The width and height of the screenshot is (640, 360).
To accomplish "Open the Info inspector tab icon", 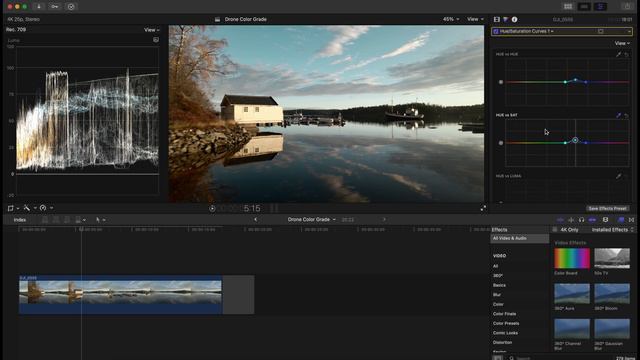I will coord(515,19).
